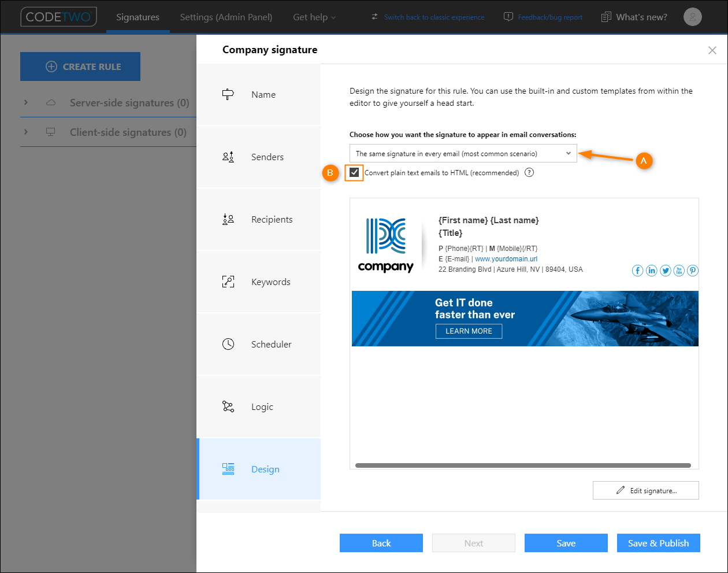This screenshot has width=728, height=573.
Task: Open signature appearance dropdown
Action: [x=463, y=153]
